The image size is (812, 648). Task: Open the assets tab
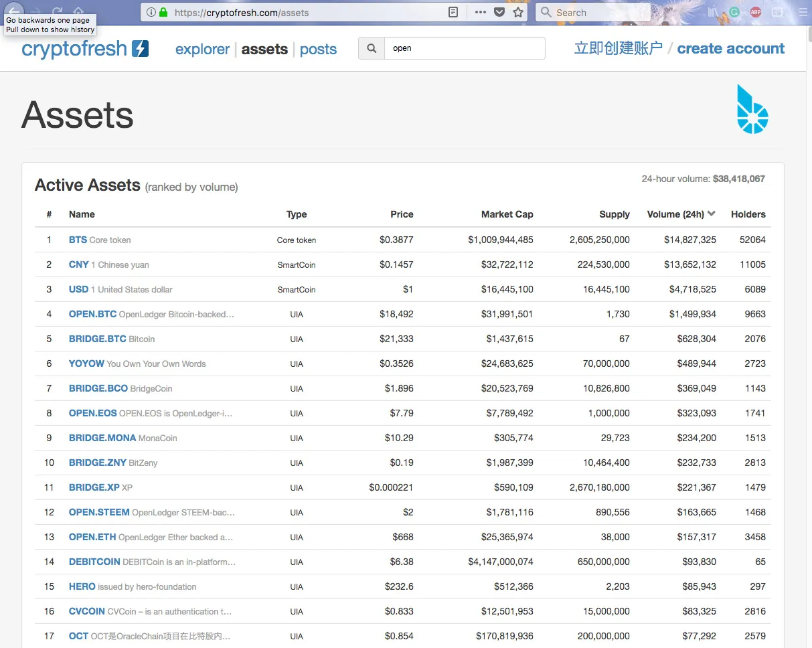[264, 49]
